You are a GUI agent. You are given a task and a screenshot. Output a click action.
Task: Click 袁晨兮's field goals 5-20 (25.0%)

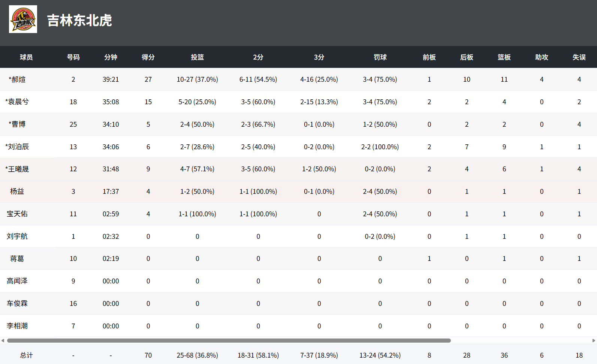[x=197, y=102]
